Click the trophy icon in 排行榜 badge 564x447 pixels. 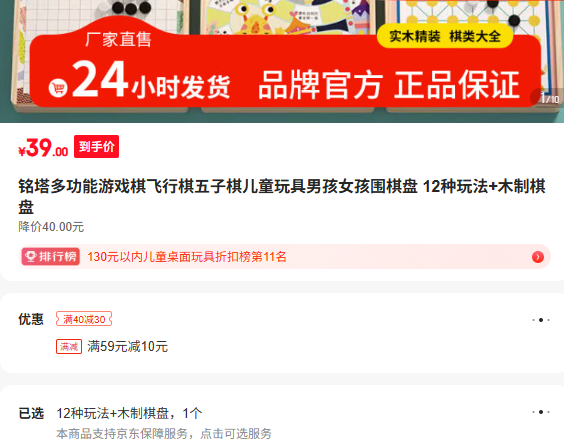click(30, 257)
